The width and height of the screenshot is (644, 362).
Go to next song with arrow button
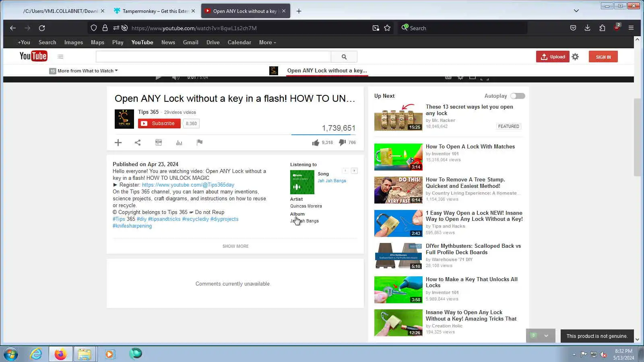pyautogui.click(x=354, y=171)
